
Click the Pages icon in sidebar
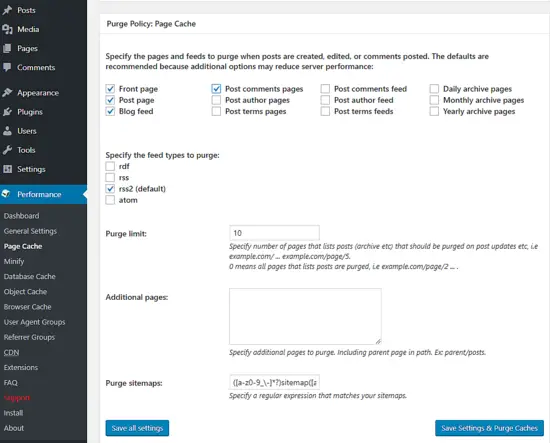(x=7, y=48)
